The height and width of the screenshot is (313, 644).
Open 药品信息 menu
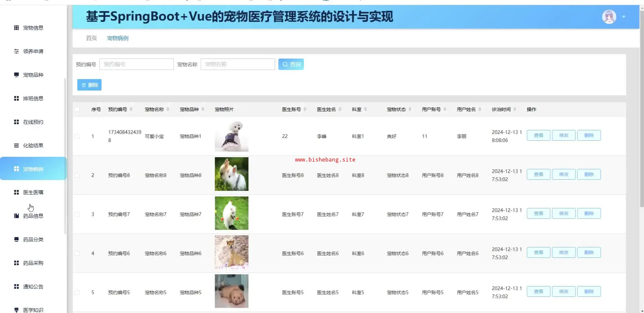tap(33, 216)
